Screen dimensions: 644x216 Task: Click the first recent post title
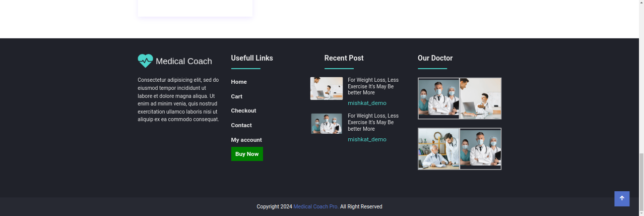tap(373, 86)
